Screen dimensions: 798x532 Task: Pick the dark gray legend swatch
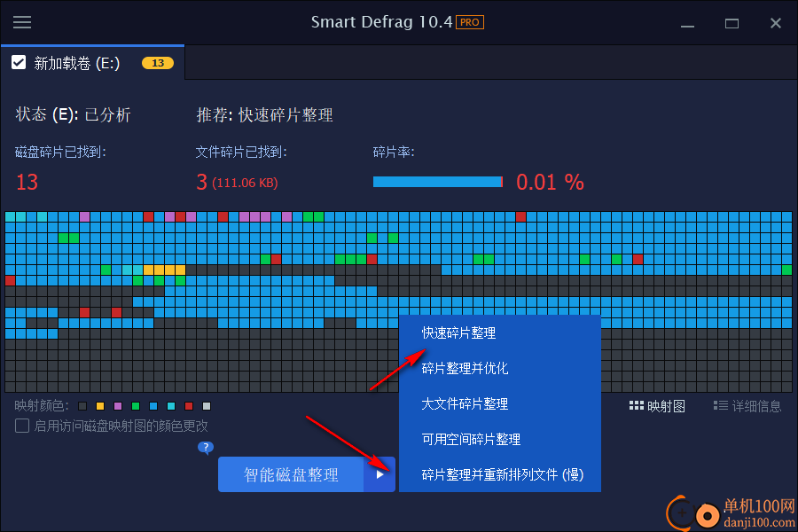[82, 406]
